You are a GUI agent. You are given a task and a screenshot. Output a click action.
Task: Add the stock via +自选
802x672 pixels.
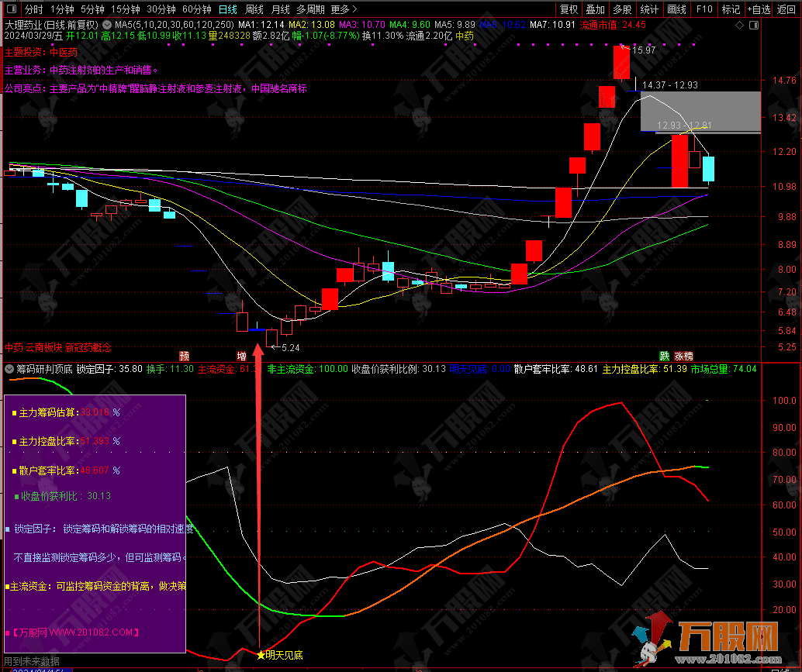tap(759, 9)
